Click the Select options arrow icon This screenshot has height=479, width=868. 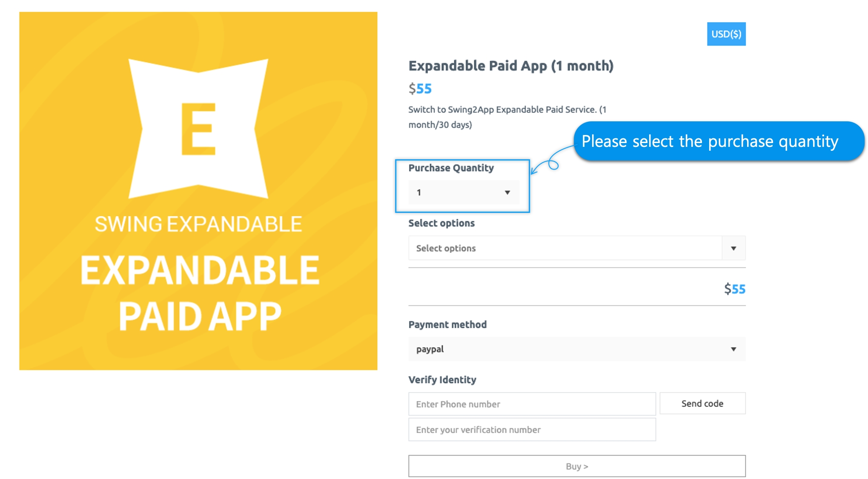(x=733, y=248)
